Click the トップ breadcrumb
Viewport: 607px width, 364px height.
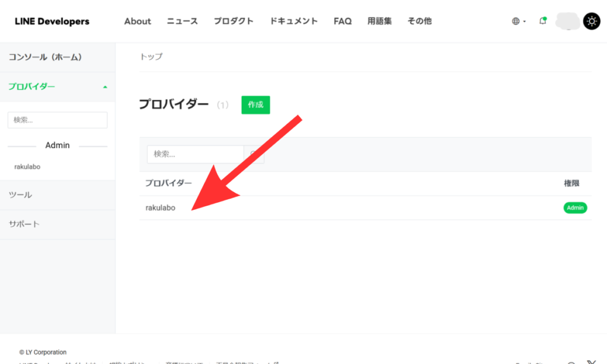(x=151, y=56)
